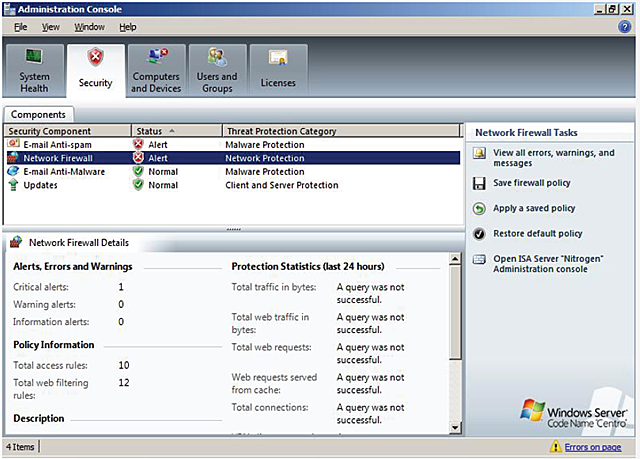The image size is (640, 459).
Task: Click Apply a saved policy
Action: click(x=534, y=208)
